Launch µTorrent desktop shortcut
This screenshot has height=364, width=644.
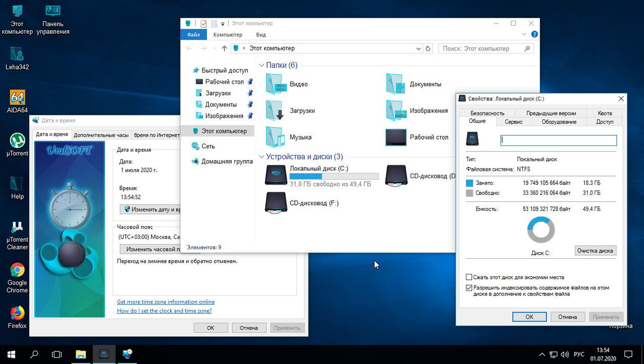point(17,144)
